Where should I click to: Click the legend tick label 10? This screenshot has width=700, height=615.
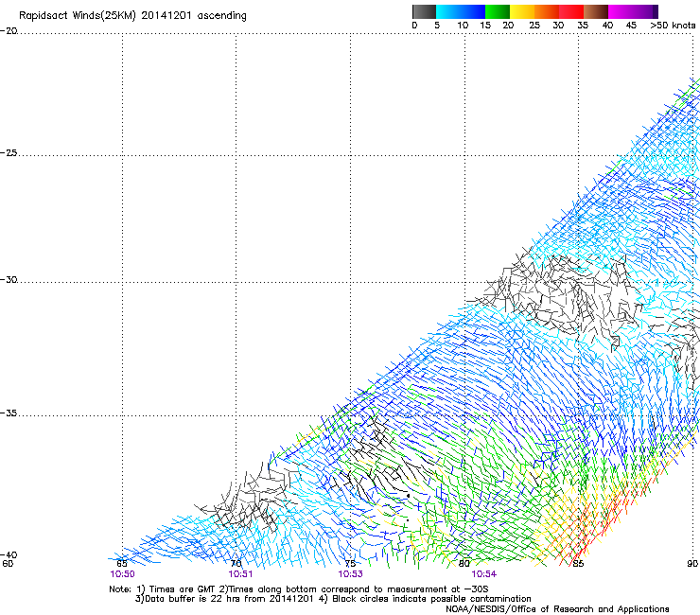coord(463,26)
